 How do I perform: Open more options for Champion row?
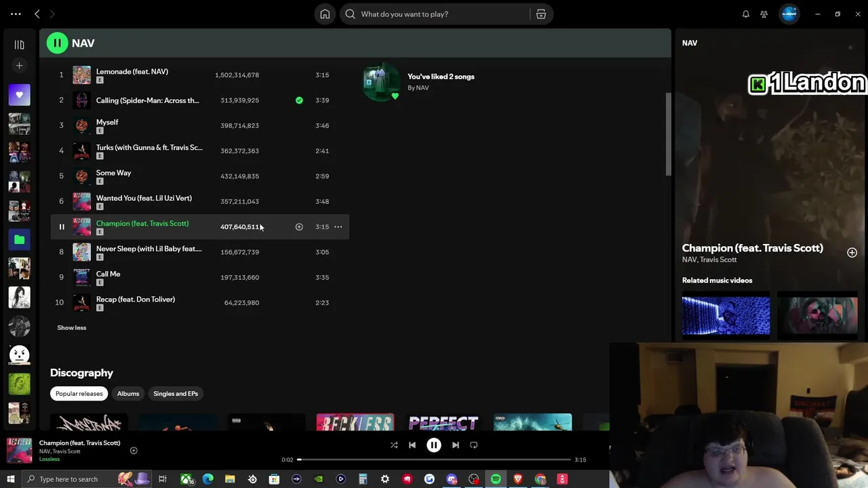[x=338, y=227]
